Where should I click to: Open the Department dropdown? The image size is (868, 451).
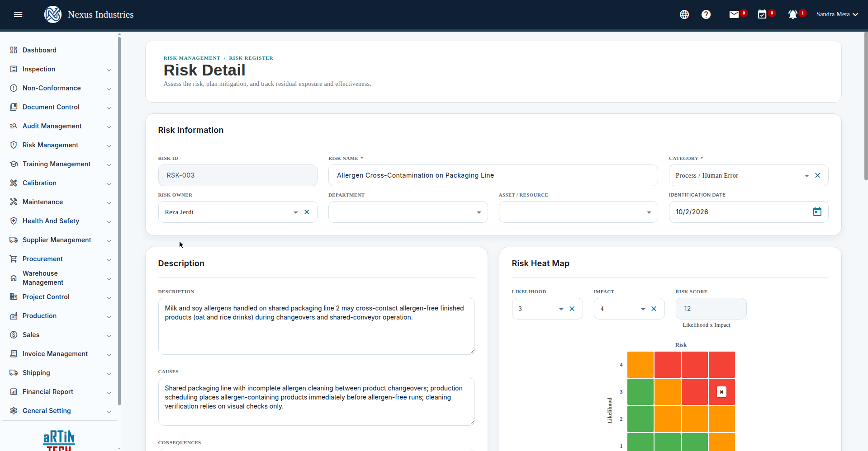point(408,212)
